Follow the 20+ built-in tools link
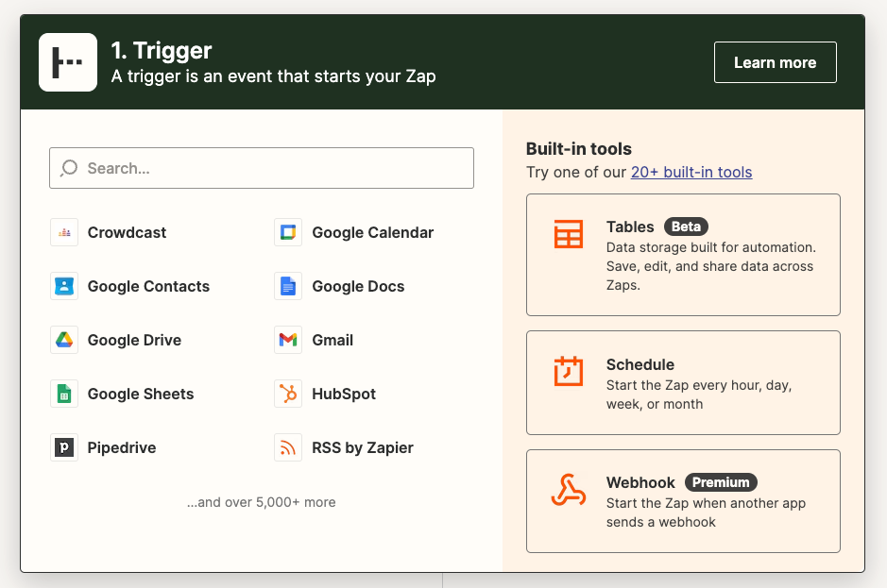The image size is (887, 588). (691, 172)
